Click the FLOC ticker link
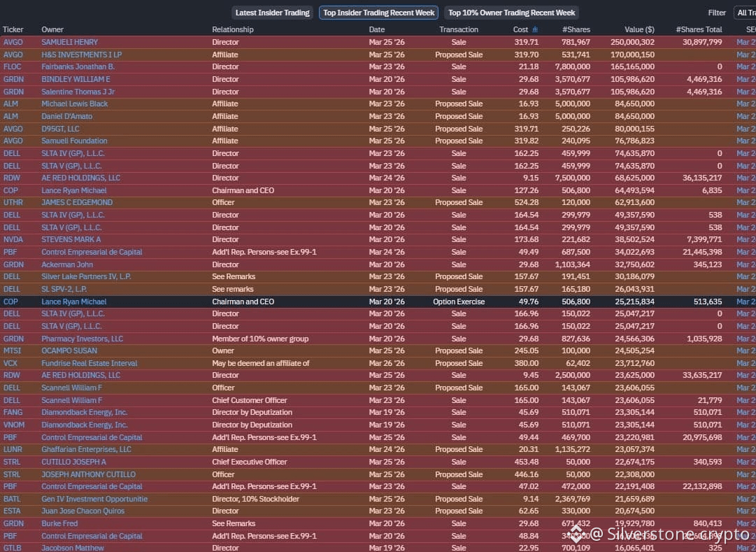This screenshot has width=756, height=552. point(13,66)
